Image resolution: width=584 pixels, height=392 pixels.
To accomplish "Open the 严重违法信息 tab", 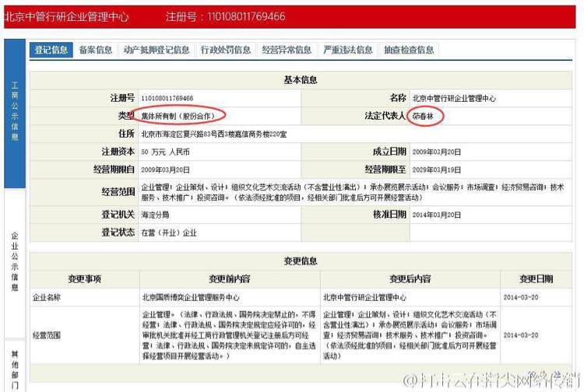I will point(348,50).
